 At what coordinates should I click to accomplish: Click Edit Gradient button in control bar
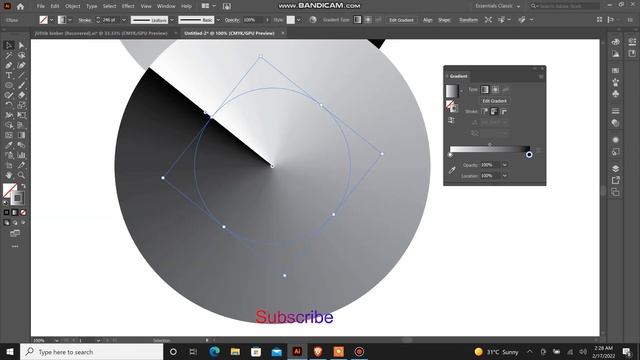tap(401, 20)
